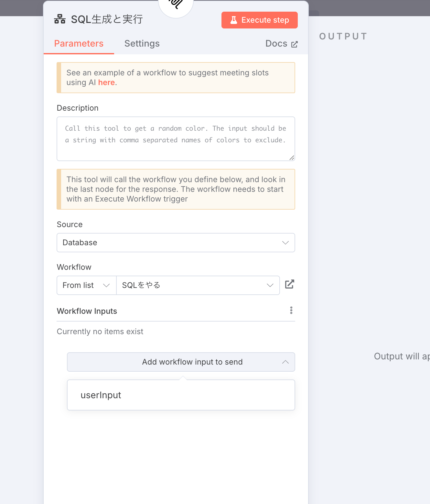
Task: Collapse the 'Add workflow input to send' dropdown
Action: (181, 362)
